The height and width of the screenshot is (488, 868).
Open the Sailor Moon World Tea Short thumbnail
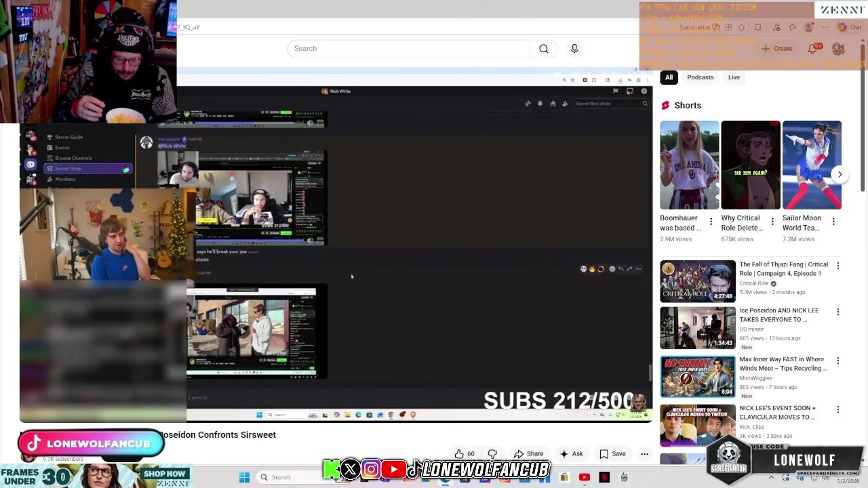812,165
